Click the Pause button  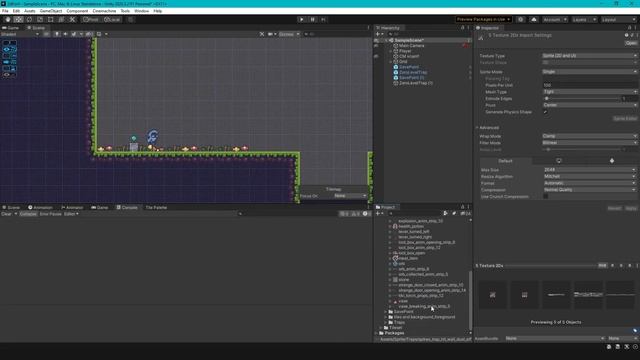pyautogui.click(x=313, y=20)
